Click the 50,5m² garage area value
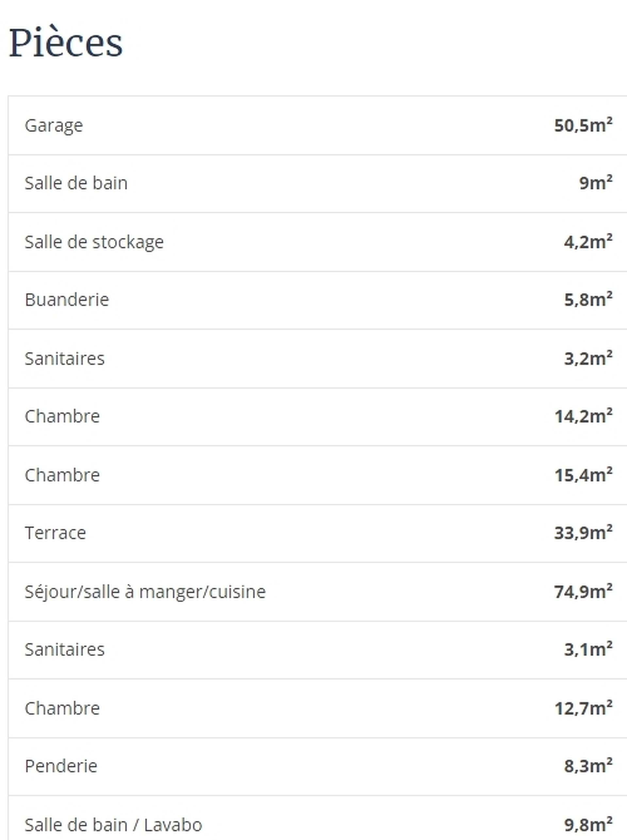The image size is (627, 840). [x=583, y=125]
